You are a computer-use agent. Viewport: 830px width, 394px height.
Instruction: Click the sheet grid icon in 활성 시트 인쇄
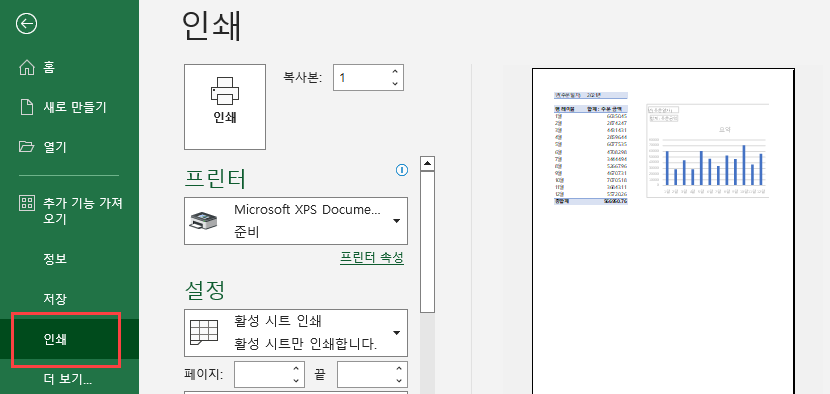click(204, 333)
